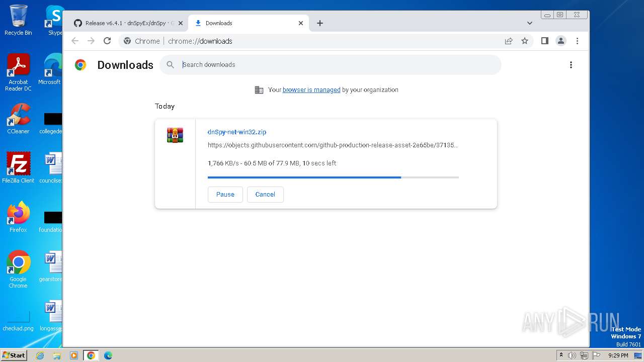644x362 pixels.
Task: Open Downloads page more-actions menu
Action: click(x=571, y=65)
